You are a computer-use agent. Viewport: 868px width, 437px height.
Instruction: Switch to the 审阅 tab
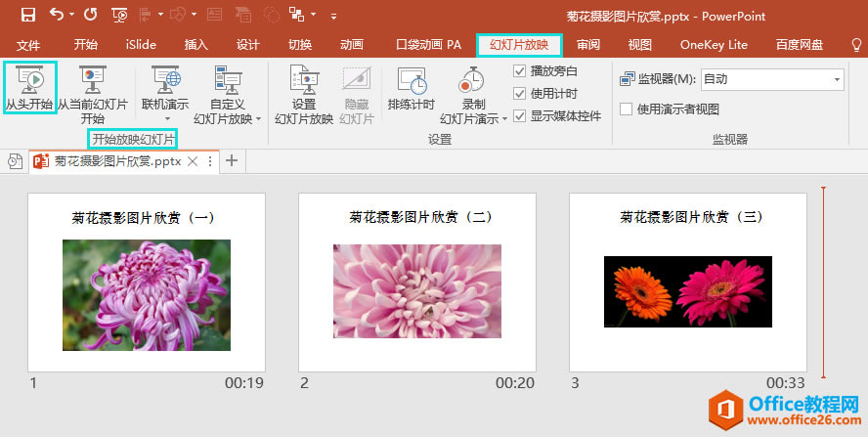point(587,44)
